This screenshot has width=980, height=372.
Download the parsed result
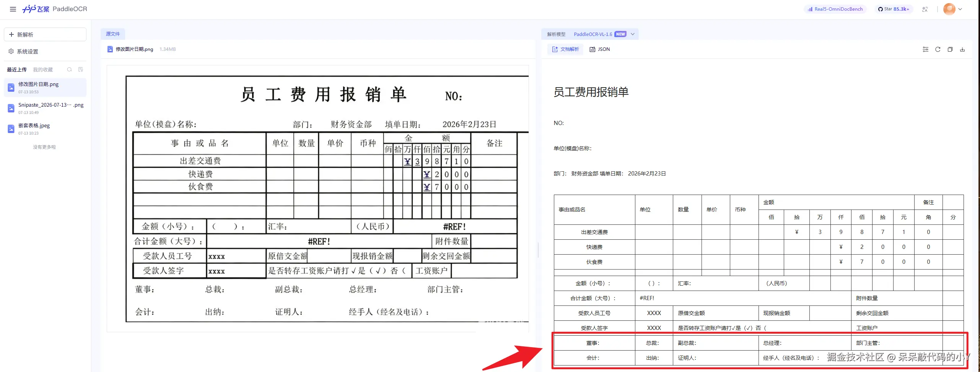(x=962, y=49)
